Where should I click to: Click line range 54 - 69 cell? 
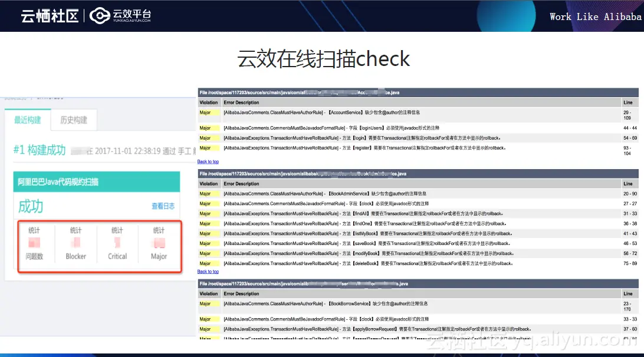click(630, 138)
